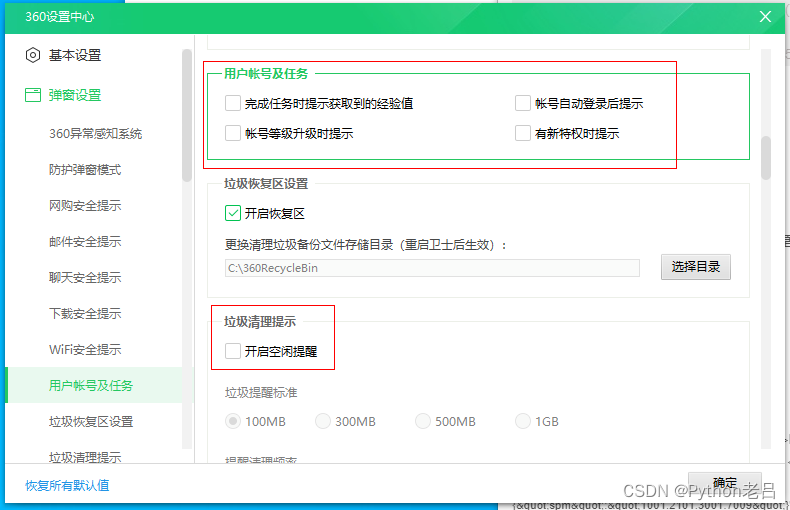Screen dimensions: 790x510
Task: Click 垃圾清理提示 group heading in content
Action: tap(260, 322)
